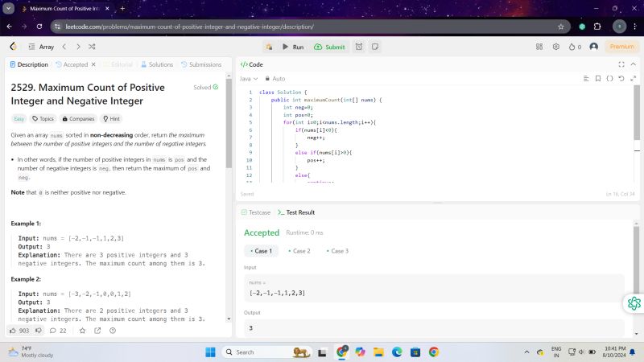Star the problem as favorite
The image size is (644, 362).
(83, 331)
